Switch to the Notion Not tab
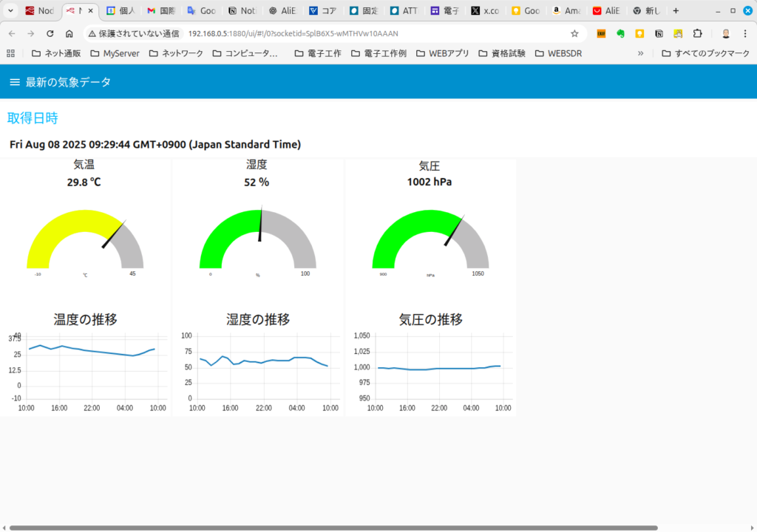Image resolution: width=757 pixels, height=532 pixels. coord(242,10)
